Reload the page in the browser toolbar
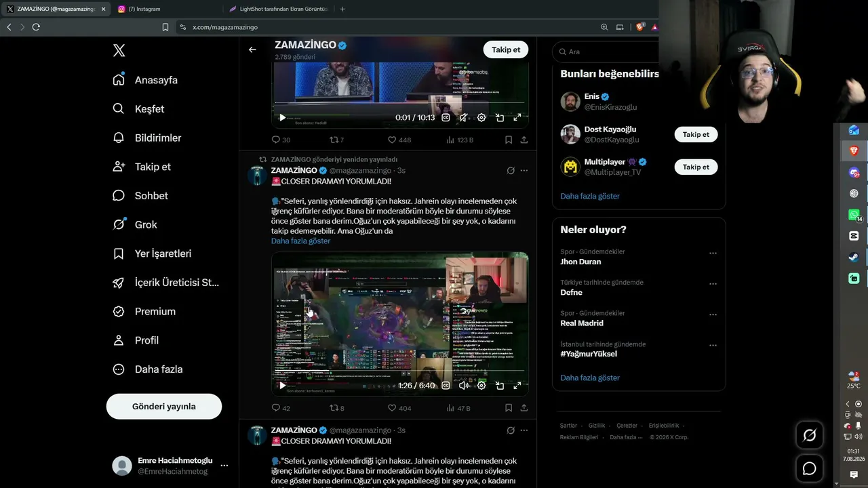Image resolution: width=868 pixels, height=488 pixels. click(36, 27)
